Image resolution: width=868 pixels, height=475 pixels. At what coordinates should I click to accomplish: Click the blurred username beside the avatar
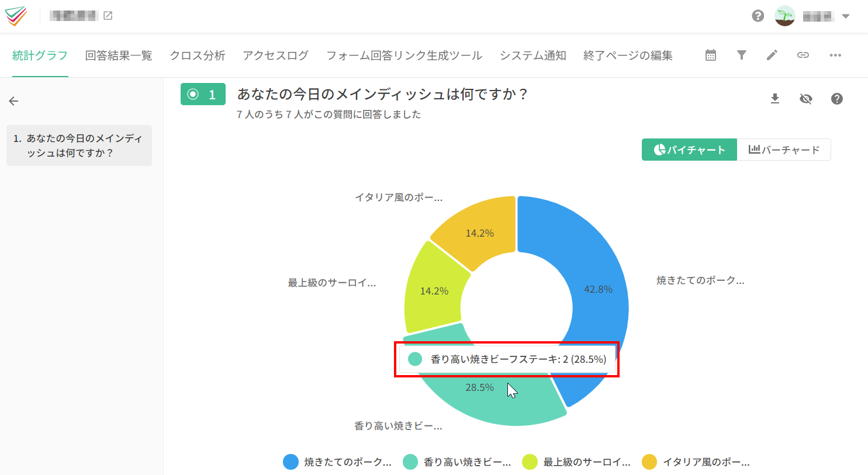[818, 16]
